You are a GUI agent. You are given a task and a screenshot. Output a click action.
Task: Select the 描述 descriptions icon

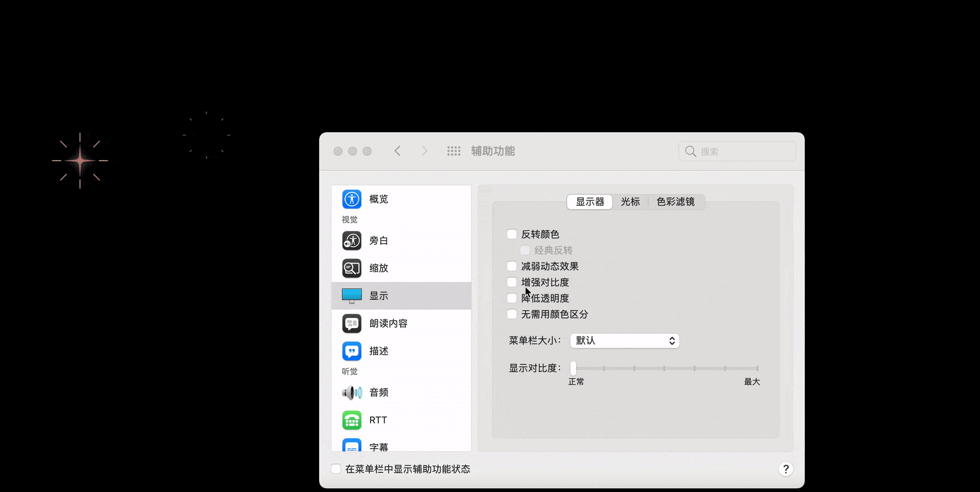[x=352, y=351]
